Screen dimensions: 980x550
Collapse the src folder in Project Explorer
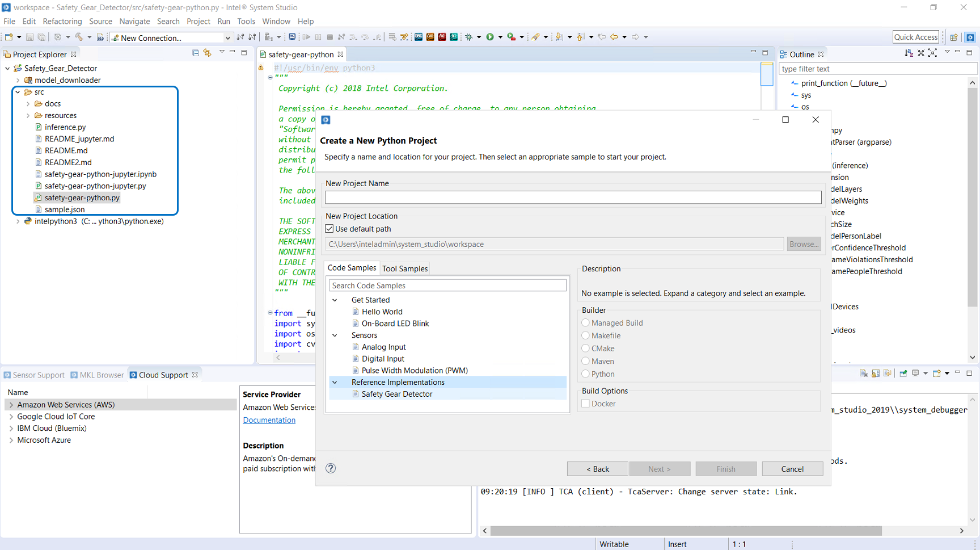point(18,92)
